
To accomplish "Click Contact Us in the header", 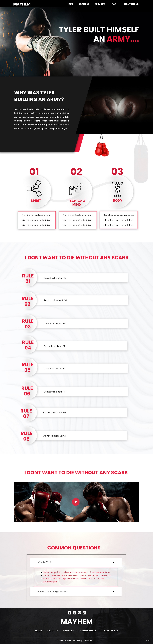I will [x=131, y=4].
